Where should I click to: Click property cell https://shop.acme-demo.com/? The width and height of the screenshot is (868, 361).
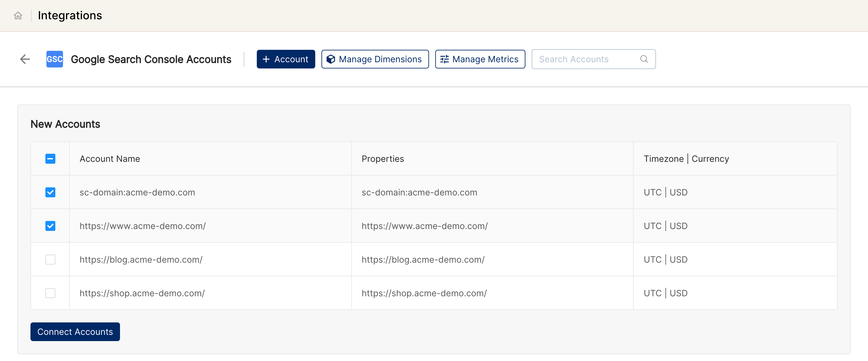424,293
